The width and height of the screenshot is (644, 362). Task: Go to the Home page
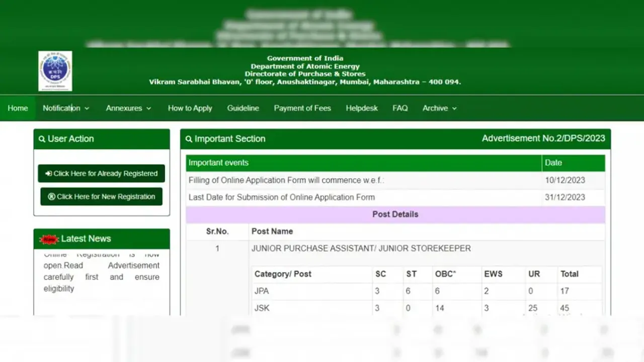tap(18, 108)
